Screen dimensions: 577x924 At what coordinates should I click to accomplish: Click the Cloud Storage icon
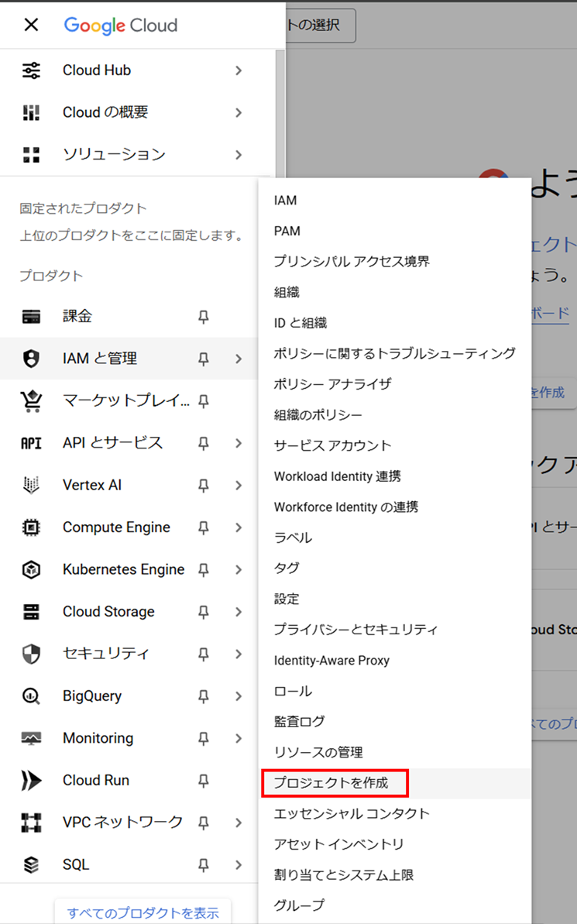coord(31,612)
